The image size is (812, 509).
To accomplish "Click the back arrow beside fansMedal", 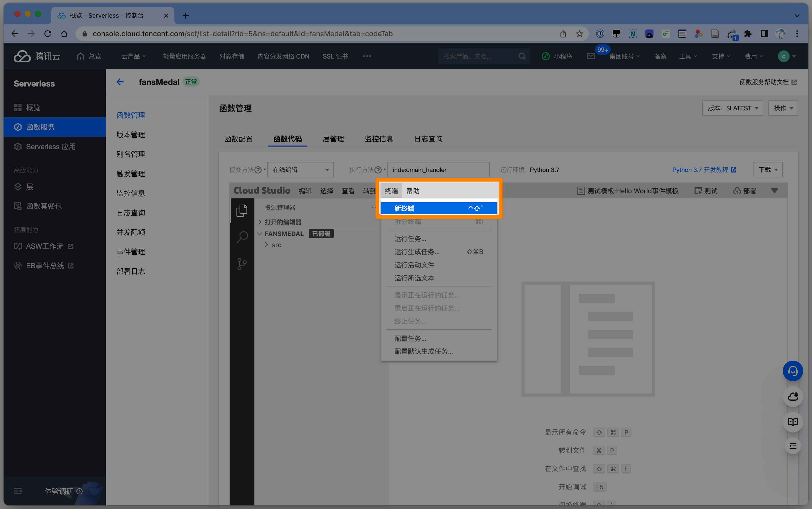I will (120, 82).
